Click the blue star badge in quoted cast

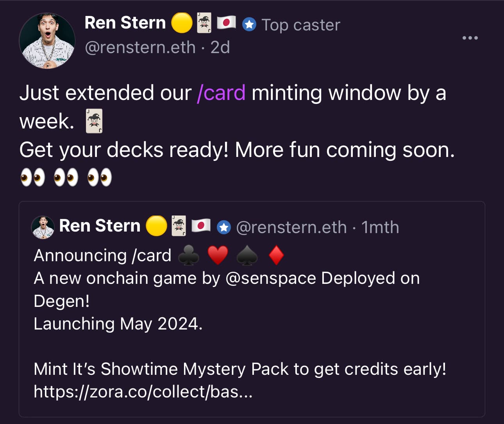[x=224, y=227]
